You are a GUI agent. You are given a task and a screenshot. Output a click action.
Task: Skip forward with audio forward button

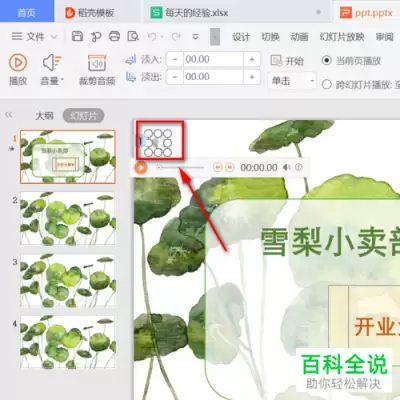(x=230, y=167)
